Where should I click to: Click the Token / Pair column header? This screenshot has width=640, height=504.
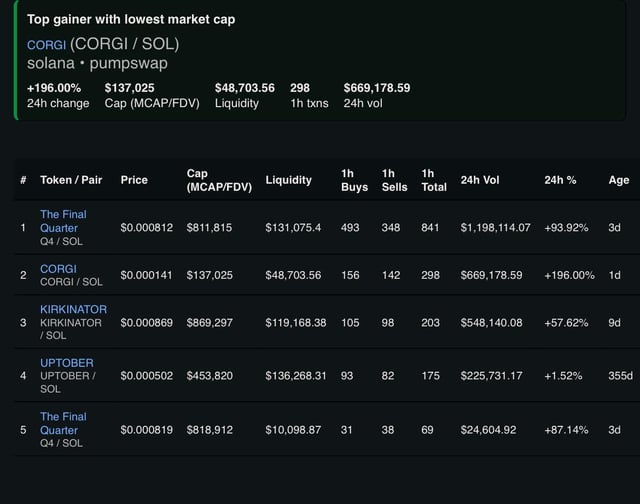click(71, 180)
